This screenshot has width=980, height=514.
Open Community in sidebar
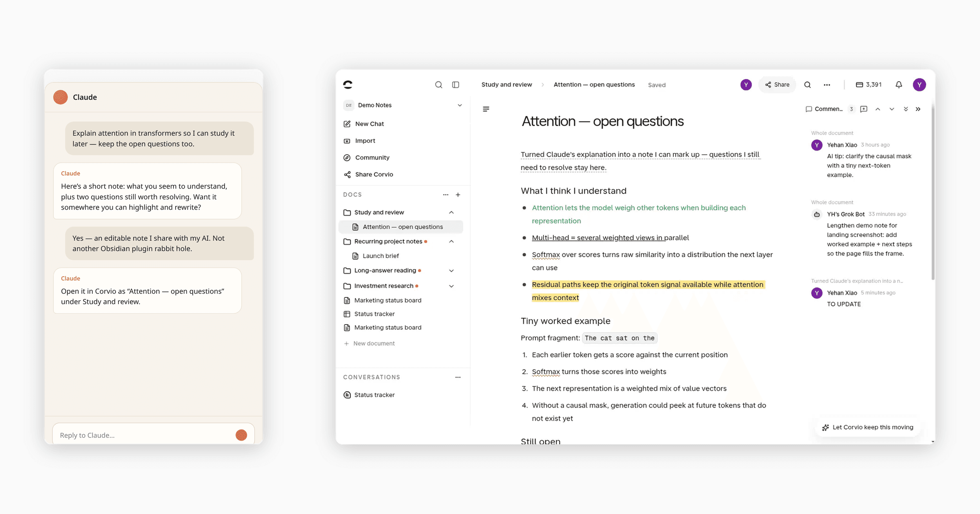[366, 157]
